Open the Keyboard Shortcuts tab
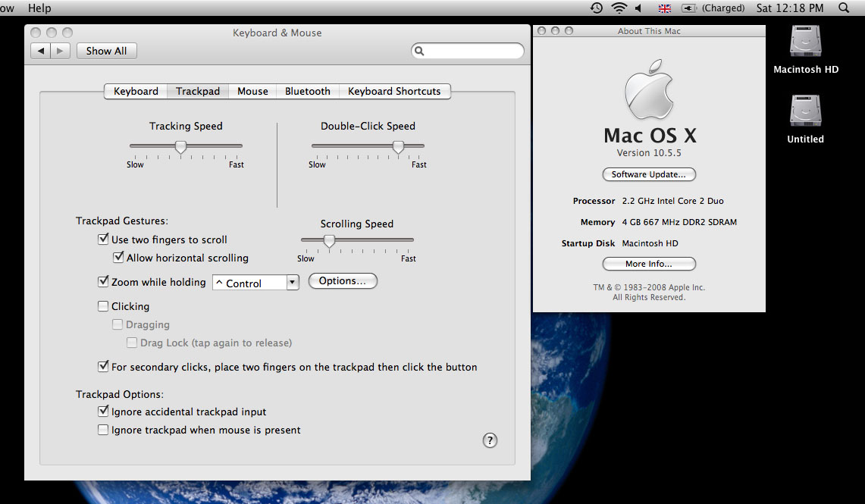The image size is (865, 504). [x=394, y=91]
